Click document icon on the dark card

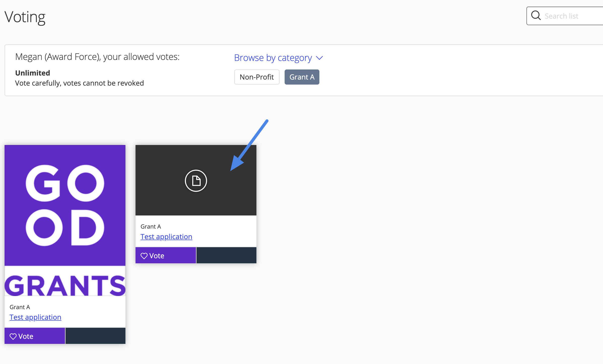(196, 181)
